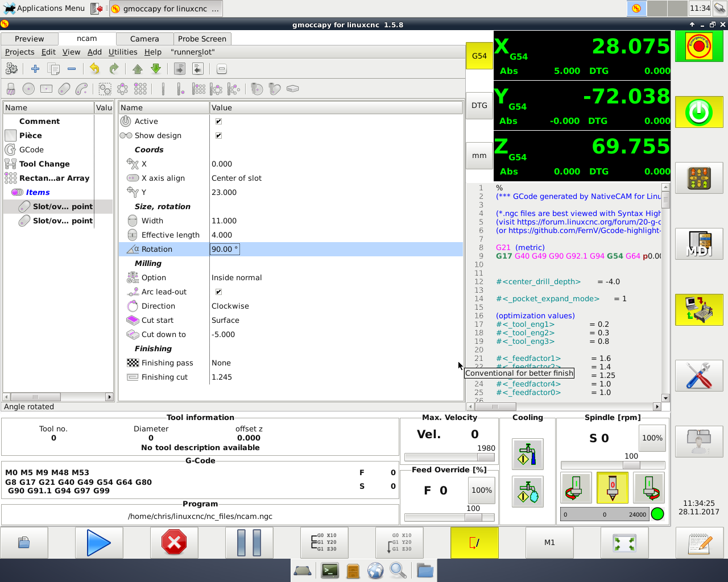The width and height of the screenshot is (728, 582).
Task: Click the G54 offset button
Action: (479, 56)
